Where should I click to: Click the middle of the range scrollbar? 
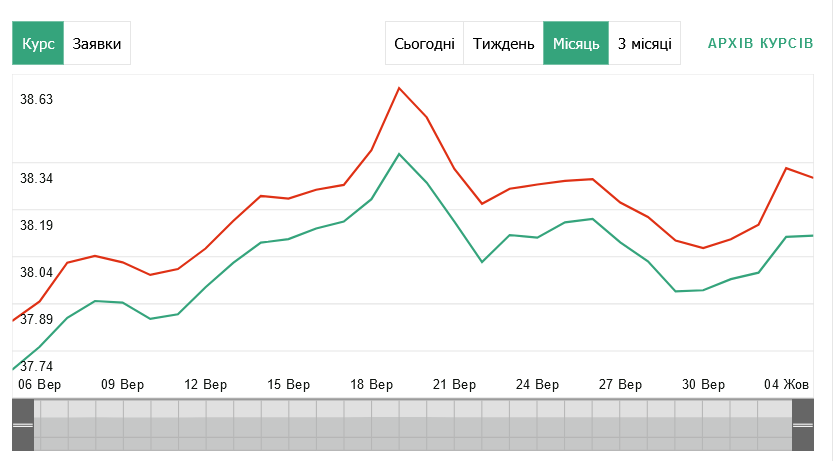click(x=413, y=425)
